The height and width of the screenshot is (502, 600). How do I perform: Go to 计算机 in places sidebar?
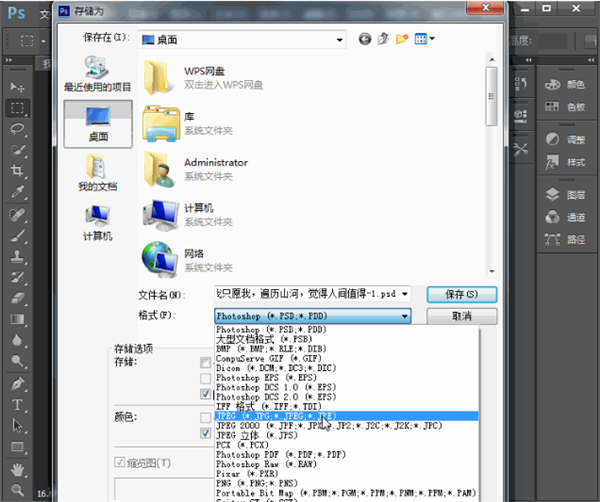pos(98,223)
